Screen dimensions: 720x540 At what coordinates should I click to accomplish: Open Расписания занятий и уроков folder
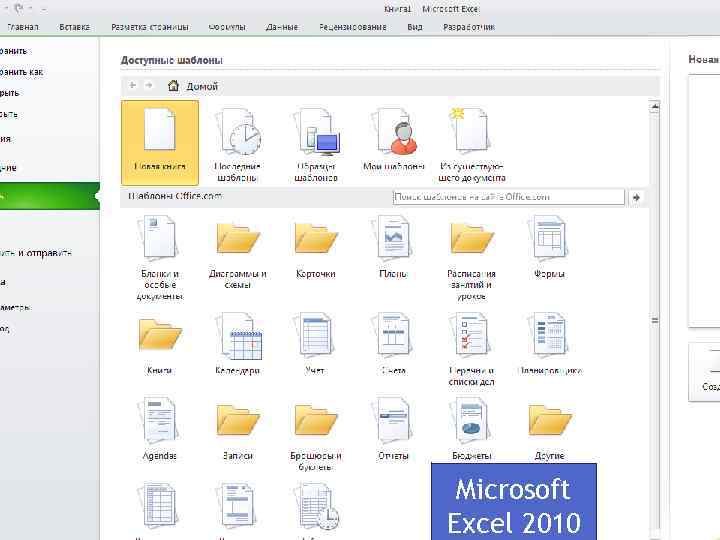472,261
